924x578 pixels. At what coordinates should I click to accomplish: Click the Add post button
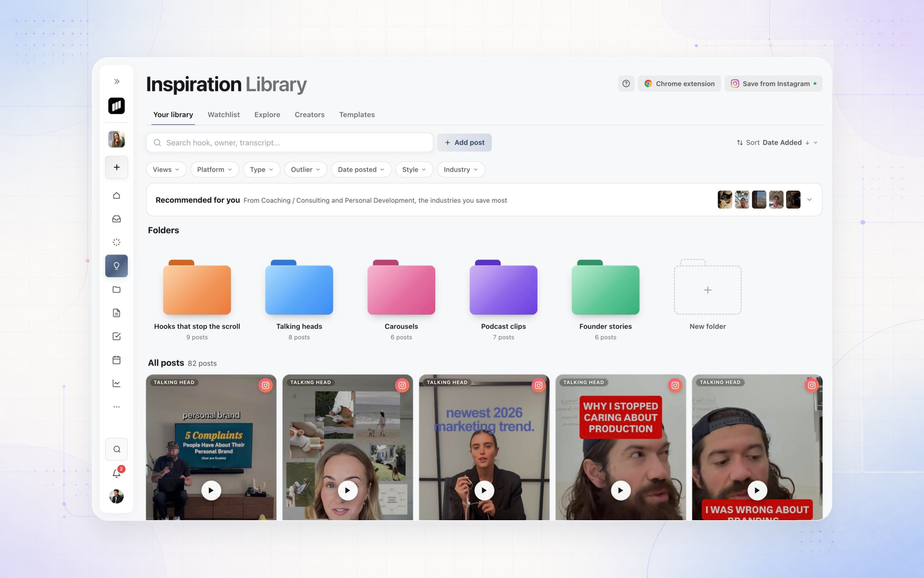click(x=464, y=143)
